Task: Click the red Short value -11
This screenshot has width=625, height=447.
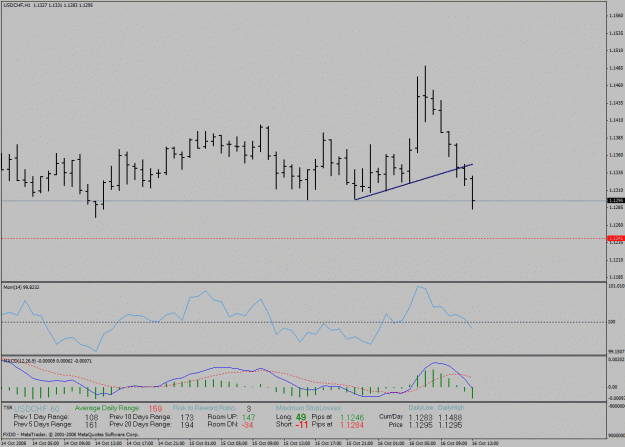Action: [x=302, y=425]
